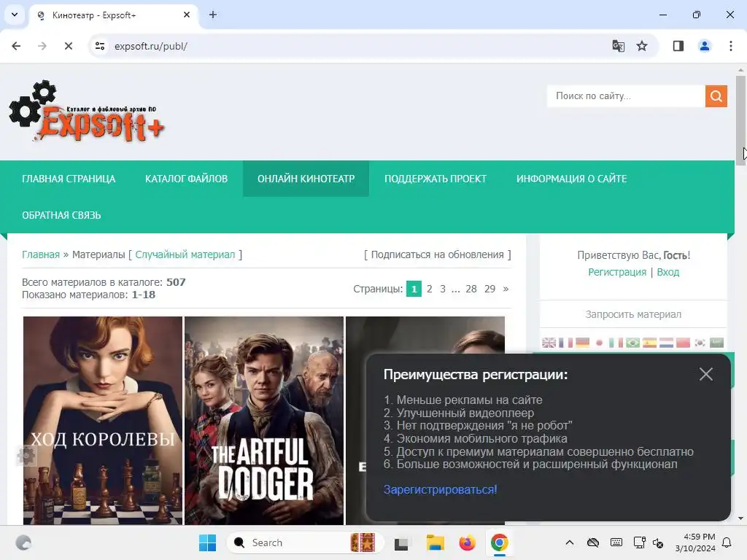Select the German flag
The height and width of the screenshot is (560, 747).
tap(582, 343)
